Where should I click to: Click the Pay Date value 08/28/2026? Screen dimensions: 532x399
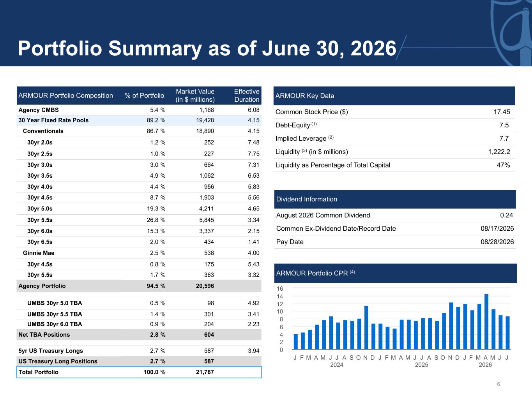point(497,242)
